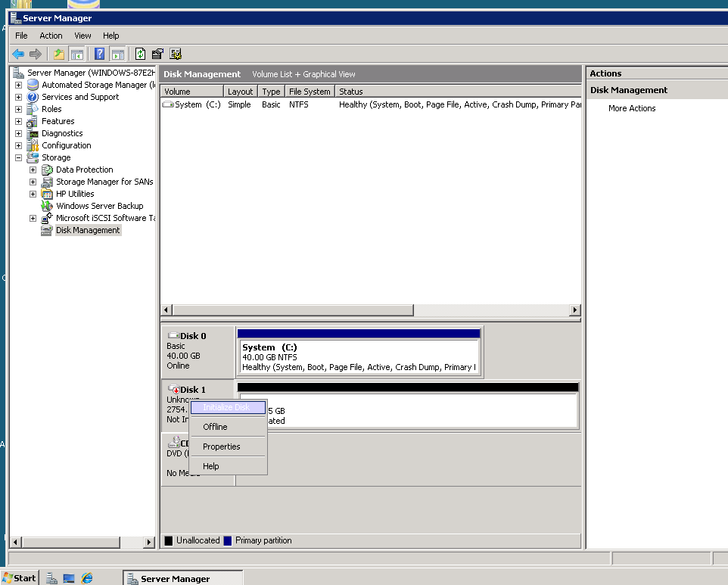Click the Disk 1 drive icon with red arrow
Screen dimensions: 728x585
[174, 389]
